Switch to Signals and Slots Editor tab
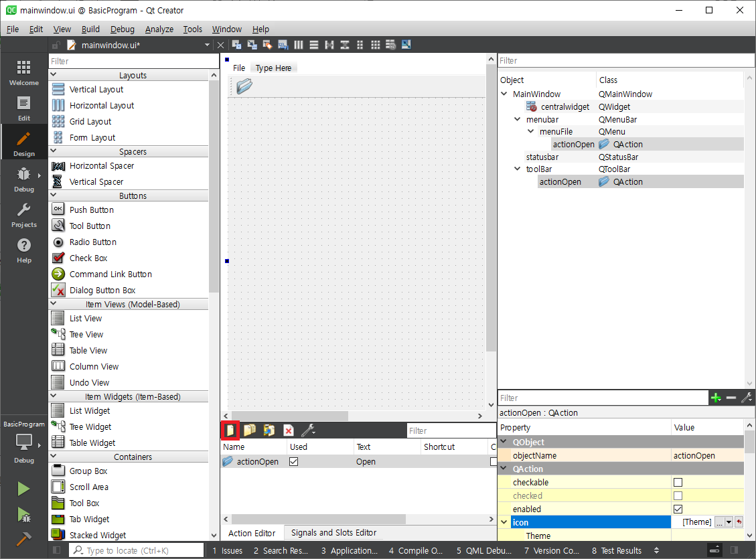Image resolution: width=756 pixels, height=559 pixels. (x=333, y=532)
